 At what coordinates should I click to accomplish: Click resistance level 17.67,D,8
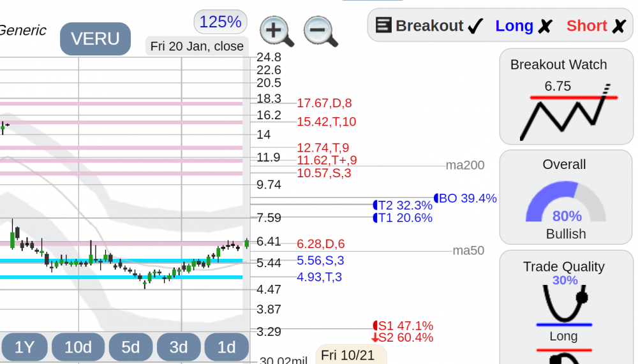[324, 103]
